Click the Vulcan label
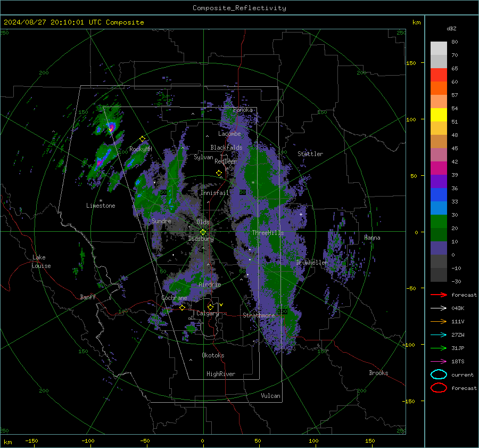Screen dimensions: 479x448 pos(270,396)
